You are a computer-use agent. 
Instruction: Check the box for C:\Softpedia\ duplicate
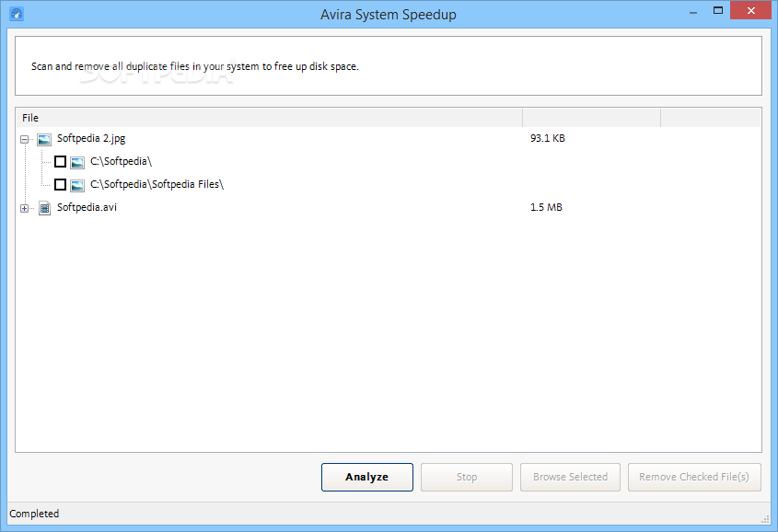click(x=60, y=162)
